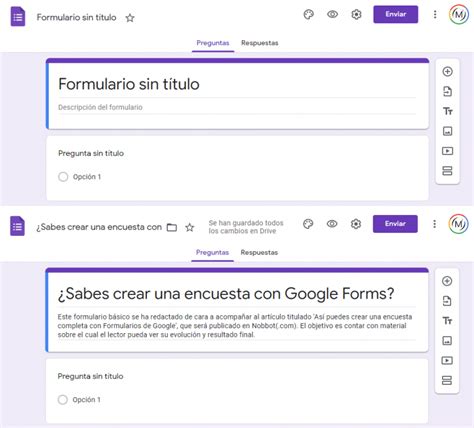Image resolution: width=474 pixels, height=428 pixels.
Task: Click 'Pregunta sin título' in lower form
Action: coord(90,376)
